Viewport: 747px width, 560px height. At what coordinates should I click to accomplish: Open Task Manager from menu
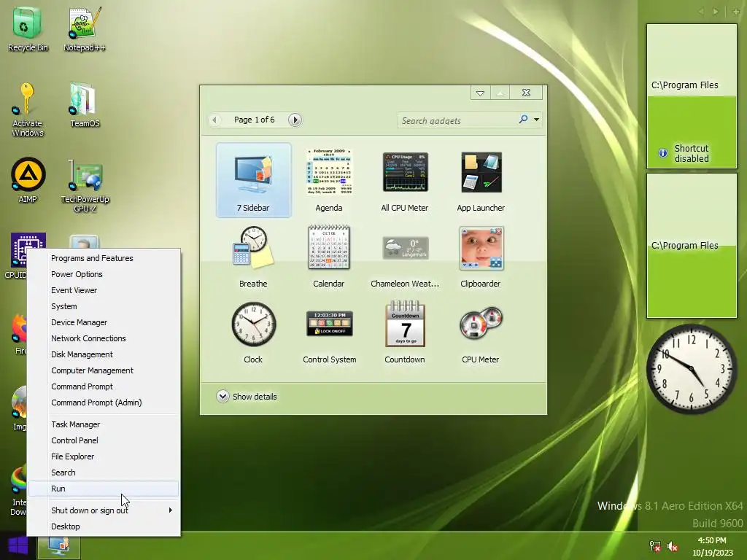point(104,424)
